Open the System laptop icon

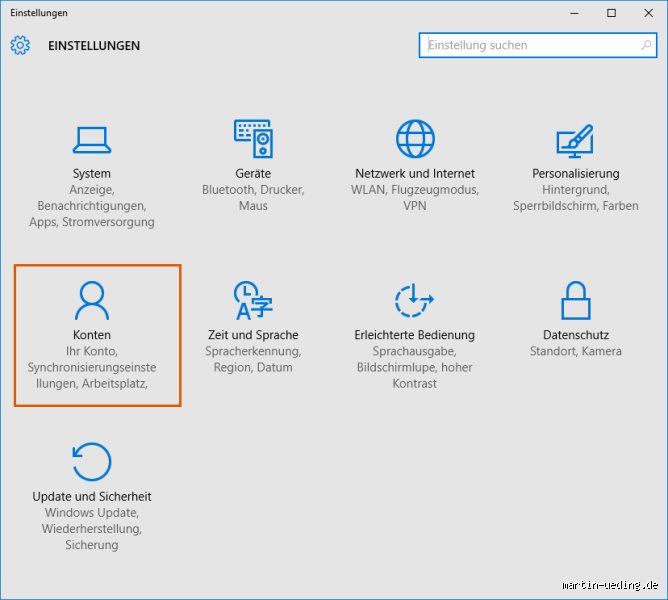point(92,140)
